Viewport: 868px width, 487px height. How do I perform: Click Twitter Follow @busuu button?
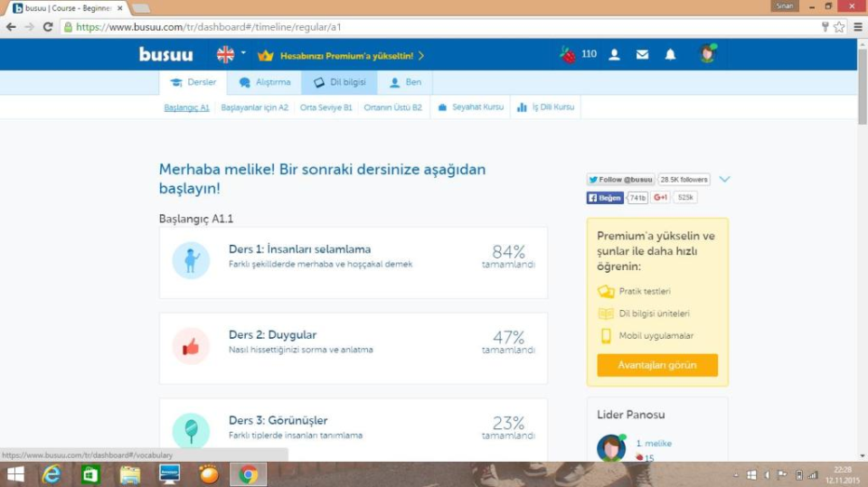[x=620, y=179]
